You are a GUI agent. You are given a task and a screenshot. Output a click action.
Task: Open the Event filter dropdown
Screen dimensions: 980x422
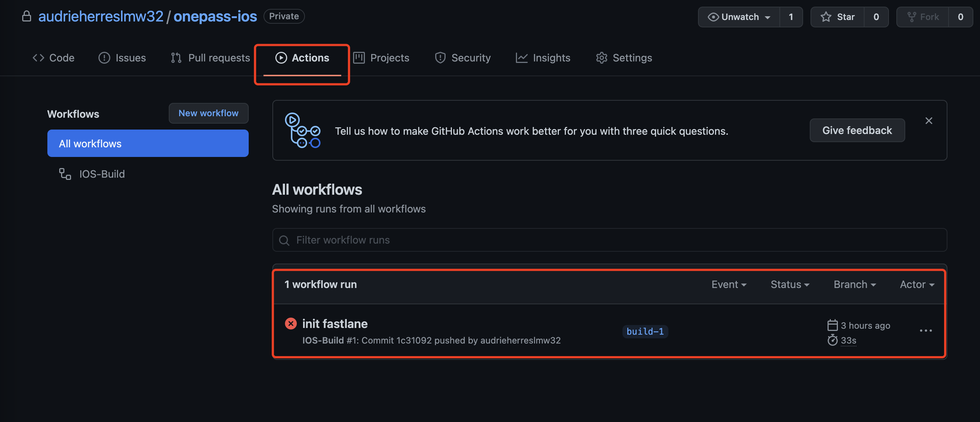pos(729,284)
